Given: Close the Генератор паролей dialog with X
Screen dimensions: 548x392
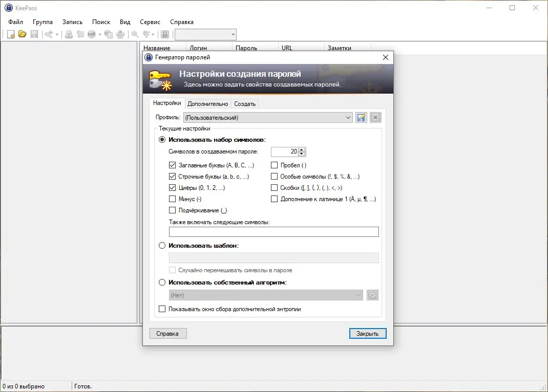Looking at the screenshot, I should 386,57.
